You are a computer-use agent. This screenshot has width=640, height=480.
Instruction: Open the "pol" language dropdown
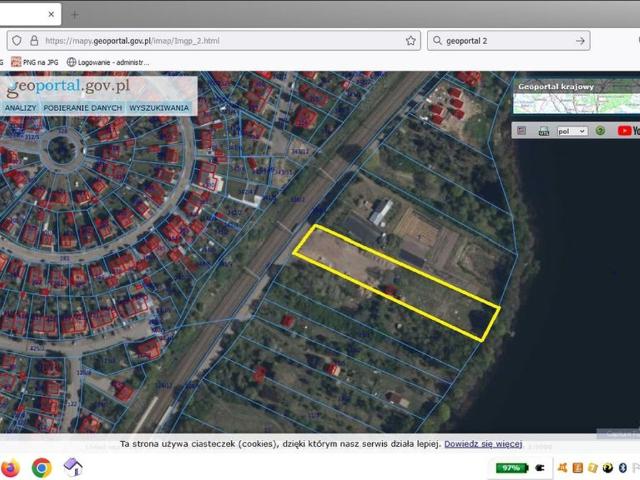coord(572,130)
